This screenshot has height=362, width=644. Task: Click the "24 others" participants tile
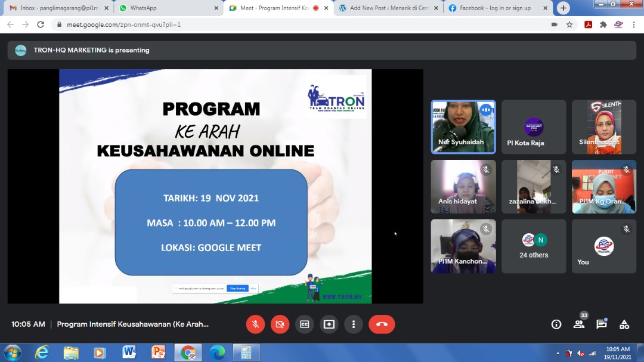534,246
